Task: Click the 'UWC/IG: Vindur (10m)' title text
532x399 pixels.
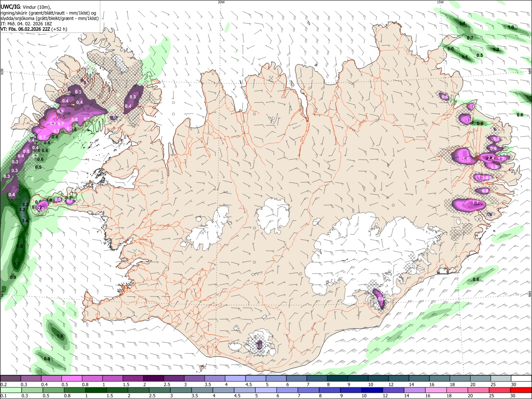Action: coord(25,7)
